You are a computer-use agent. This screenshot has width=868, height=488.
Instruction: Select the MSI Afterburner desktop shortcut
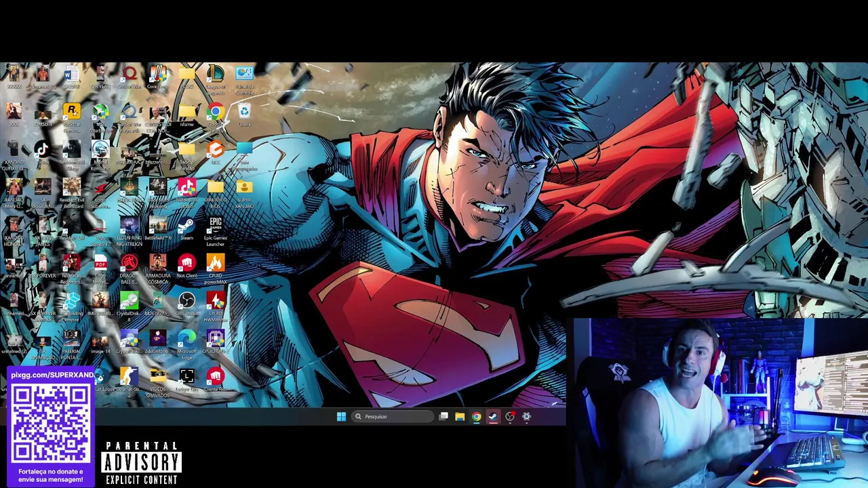pos(100,118)
